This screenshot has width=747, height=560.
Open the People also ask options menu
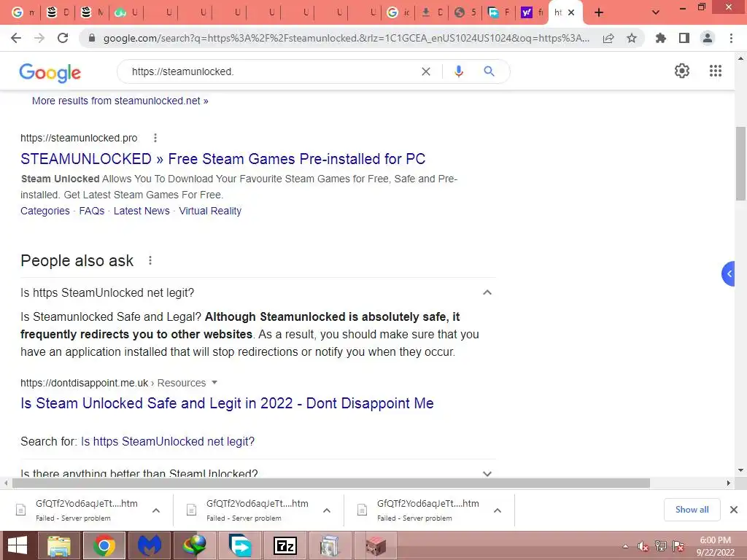pos(150,260)
